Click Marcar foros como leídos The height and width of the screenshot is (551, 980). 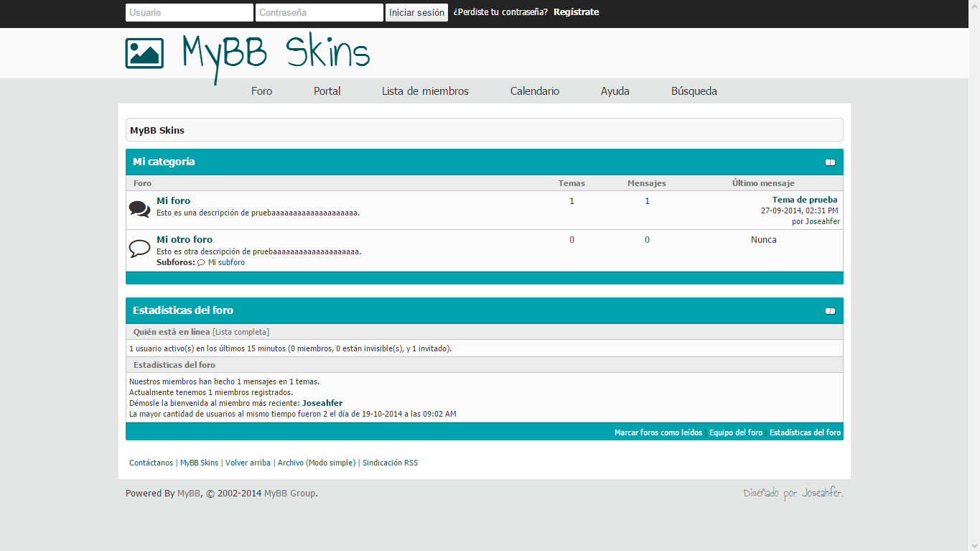[x=658, y=432]
